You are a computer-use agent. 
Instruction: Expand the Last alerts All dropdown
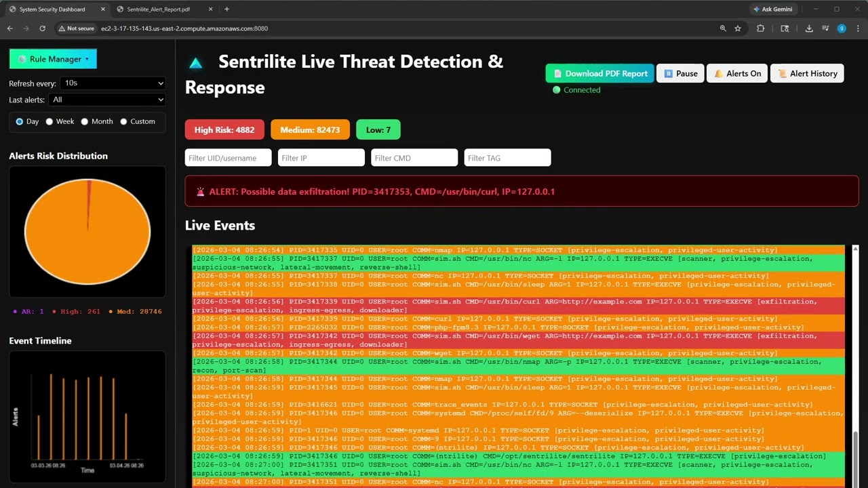[x=107, y=100]
